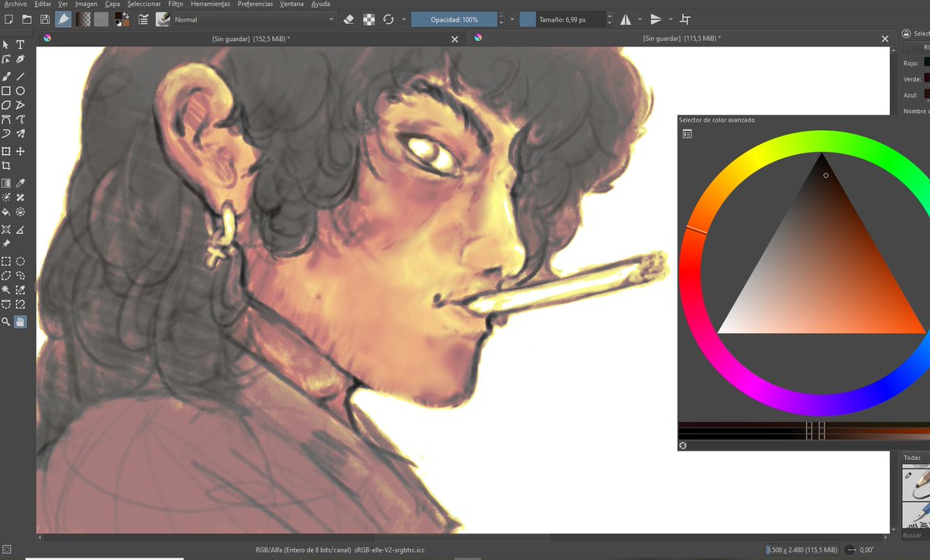Select the Zoom magnifier tool

[6, 321]
